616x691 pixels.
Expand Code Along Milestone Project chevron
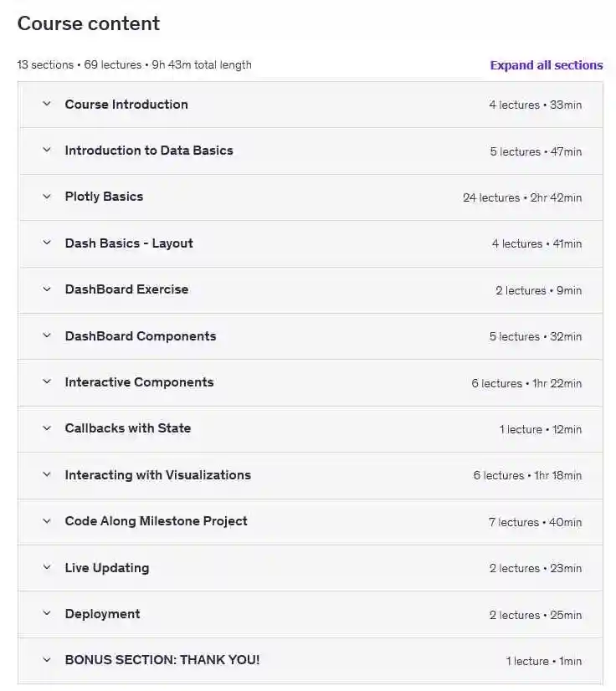[47, 521]
